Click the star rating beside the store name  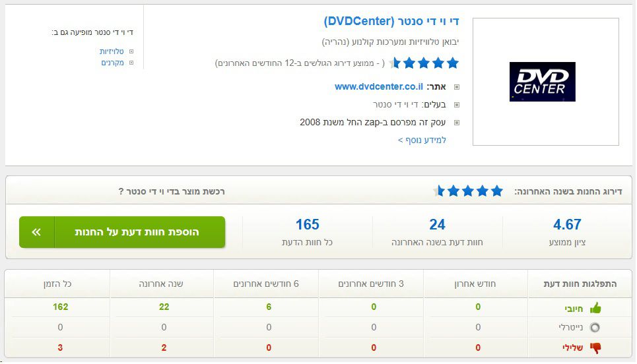[424, 63]
